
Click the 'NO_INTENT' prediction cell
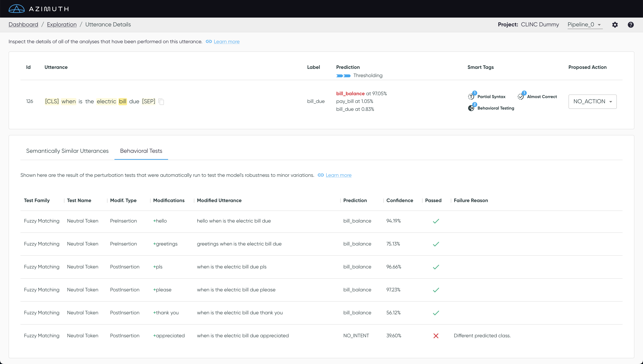pos(356,335)
